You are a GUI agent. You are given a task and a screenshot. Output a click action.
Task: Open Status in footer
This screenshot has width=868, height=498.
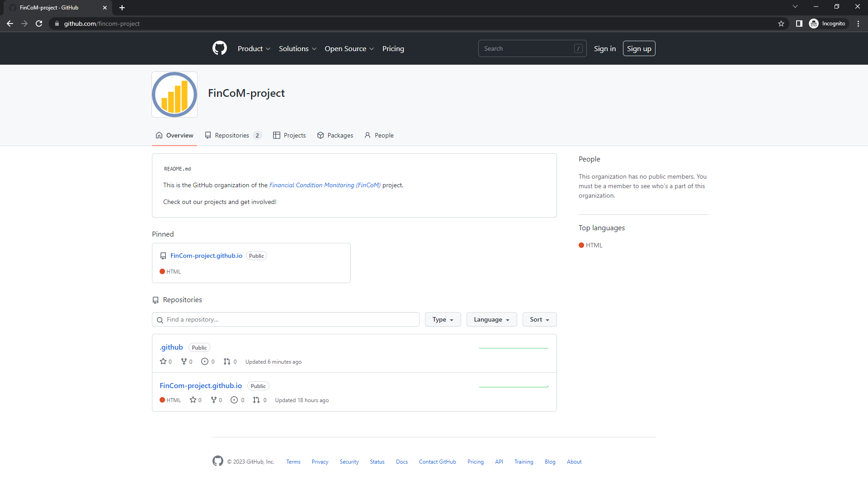(377, 462)
